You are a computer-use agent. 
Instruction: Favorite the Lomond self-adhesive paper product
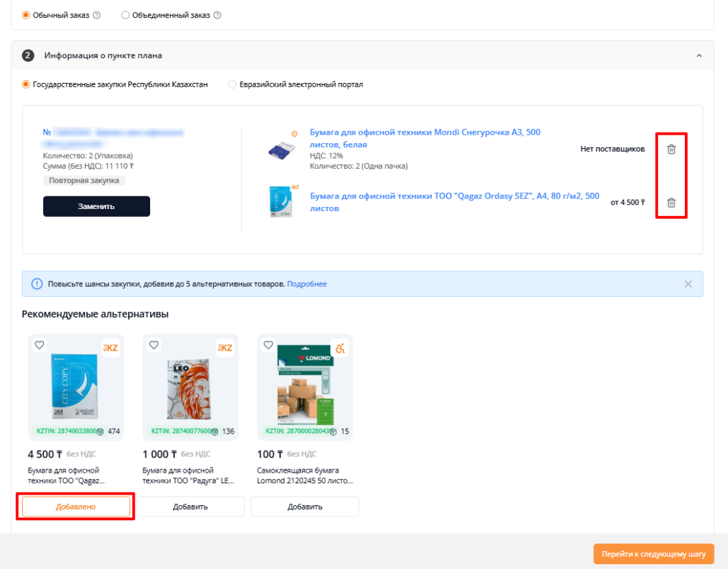tap(268, 345)
